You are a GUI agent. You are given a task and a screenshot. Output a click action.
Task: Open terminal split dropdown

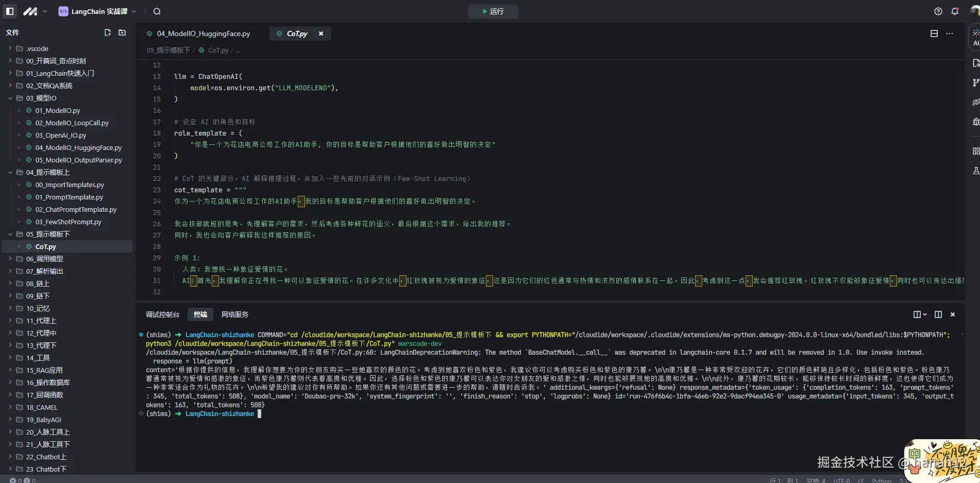click(x=920, y=314)
